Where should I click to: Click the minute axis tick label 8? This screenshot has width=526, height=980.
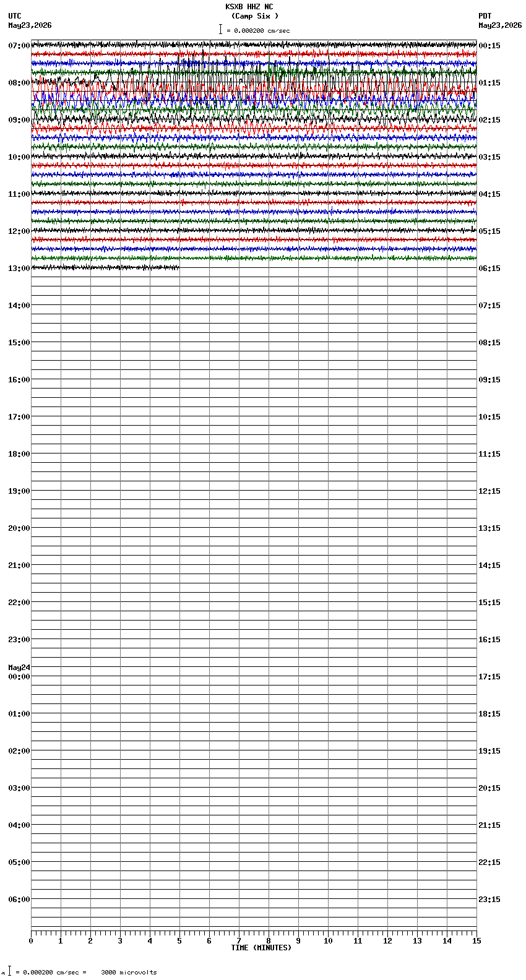pyautogui.click(x=269, y=941)
